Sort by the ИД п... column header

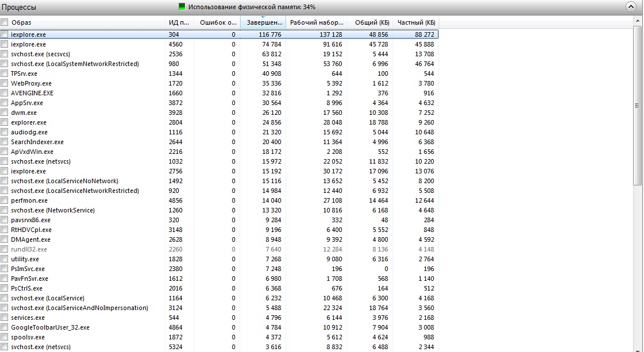tap(179, 22)
